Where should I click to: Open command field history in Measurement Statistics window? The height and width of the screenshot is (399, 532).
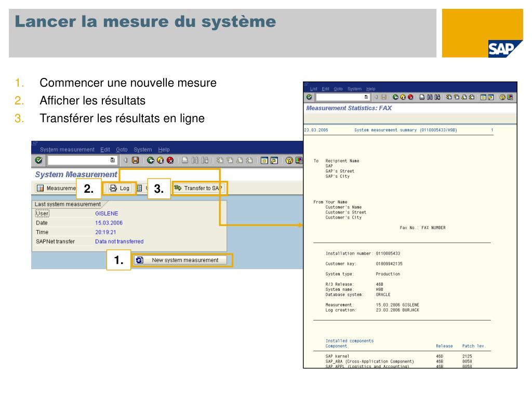coord(366,97)
